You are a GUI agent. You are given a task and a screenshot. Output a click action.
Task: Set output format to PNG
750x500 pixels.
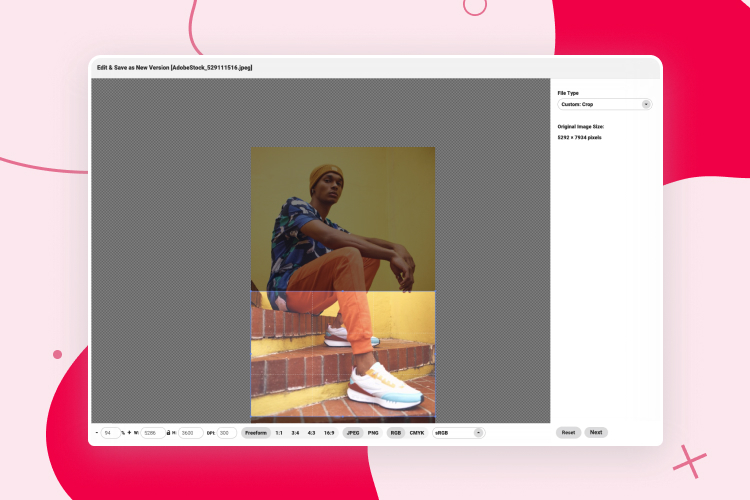[373, 433]
